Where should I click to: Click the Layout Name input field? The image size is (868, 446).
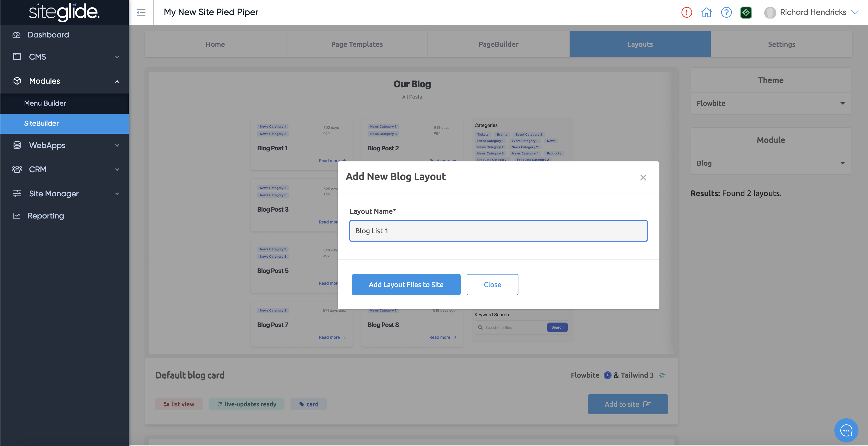pos(498,231)
